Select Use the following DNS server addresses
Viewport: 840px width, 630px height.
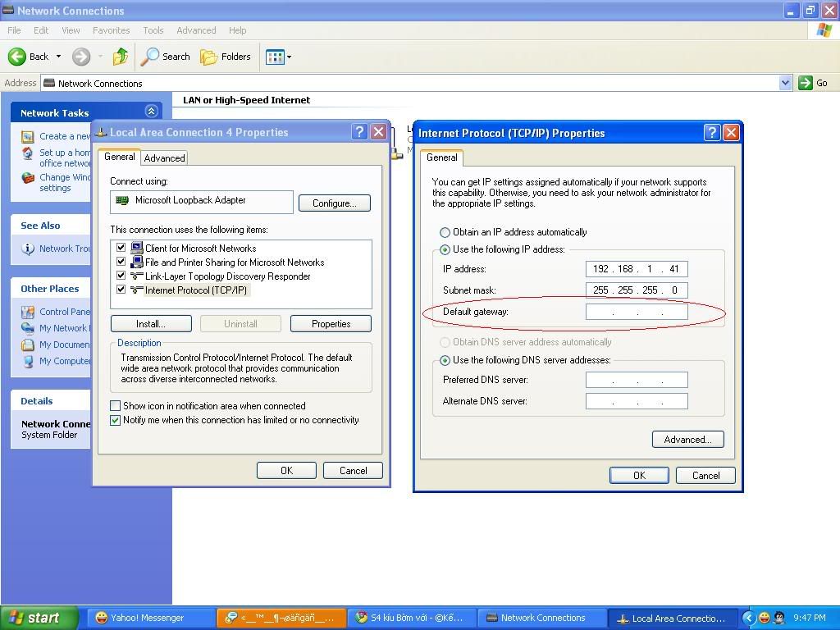click(445, 361)
